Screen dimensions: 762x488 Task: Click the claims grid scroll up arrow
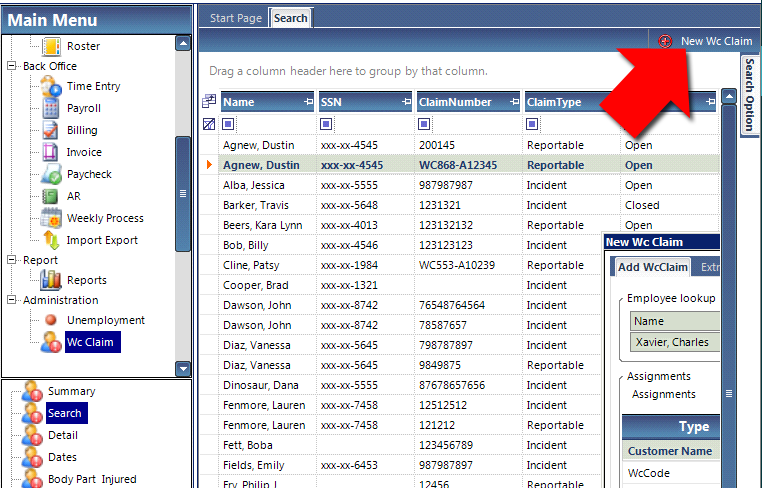(728, 96)
